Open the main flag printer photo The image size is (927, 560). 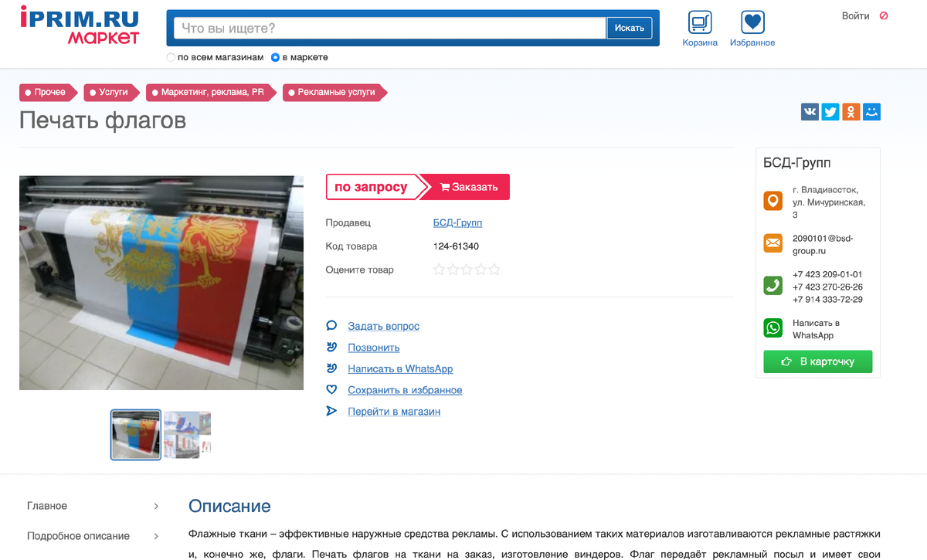(161, 283)
